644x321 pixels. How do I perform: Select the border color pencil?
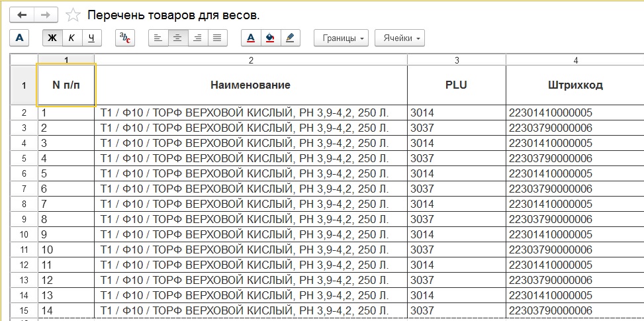[289, 38]
